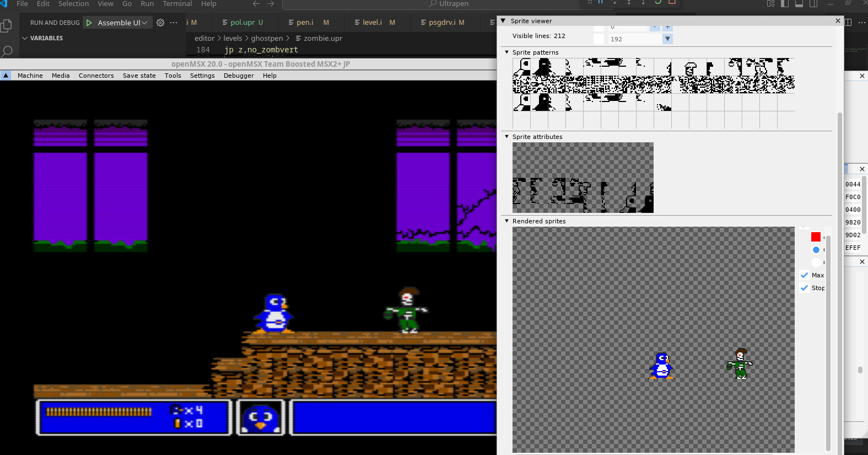Restart debug session with the green icon

click(x=658, y=2)
